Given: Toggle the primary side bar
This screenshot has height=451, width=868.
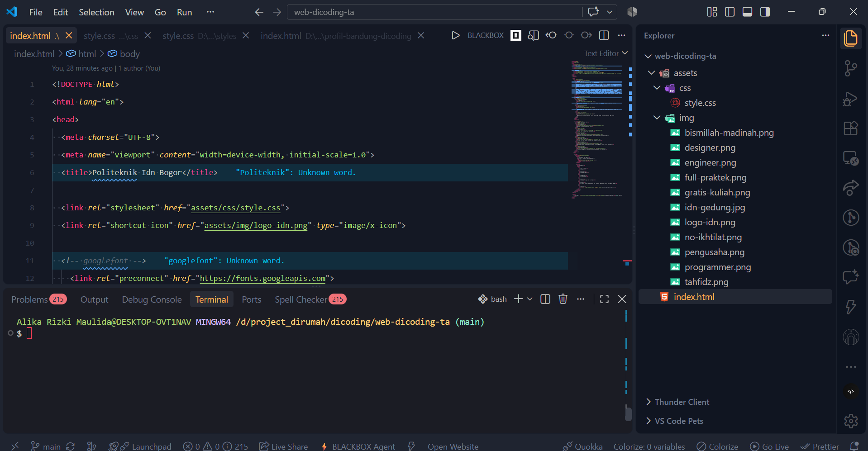Looking at the screenshot, I should (x=730, y=12).
